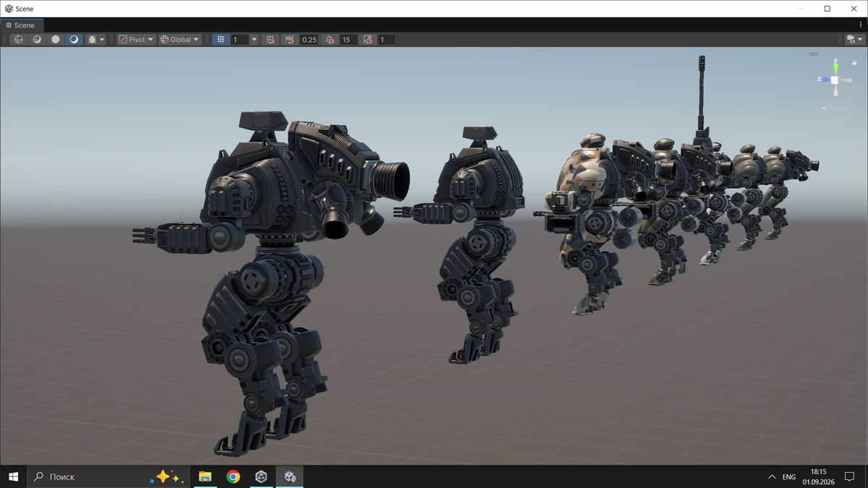Click the scale snap value field
This screenshot has height=488, width=868.
386,40
